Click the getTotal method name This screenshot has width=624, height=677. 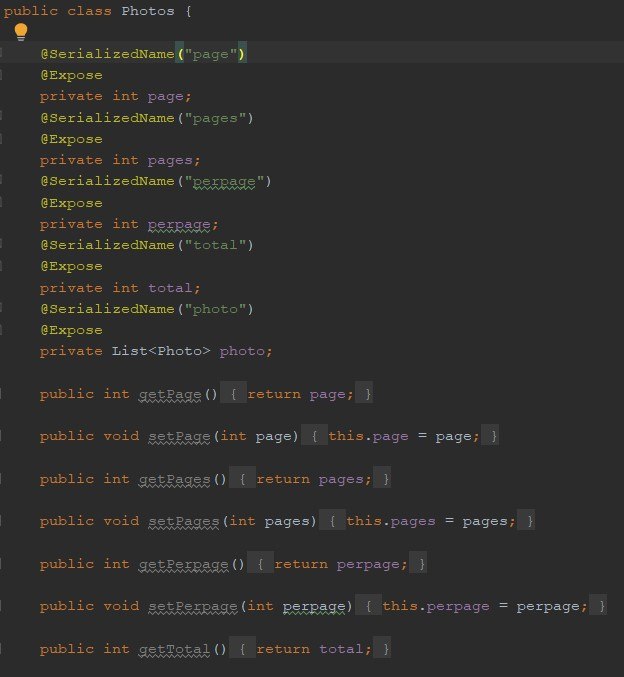click(x=174, y=649)
